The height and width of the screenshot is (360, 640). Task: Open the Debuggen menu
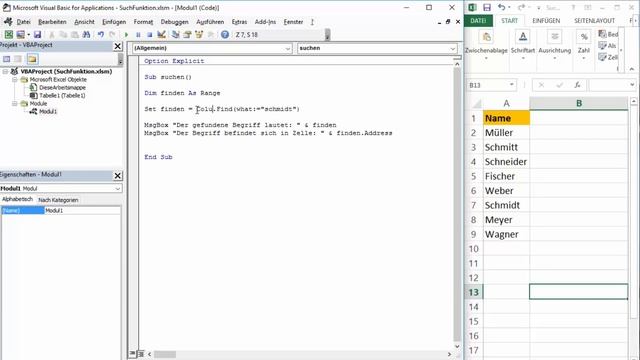(175, 22)
